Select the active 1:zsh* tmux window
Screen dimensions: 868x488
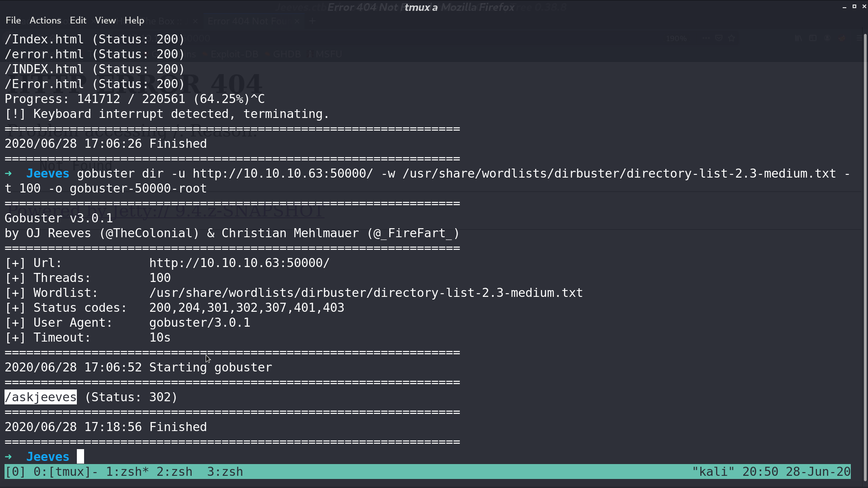(x=127, y=472)
